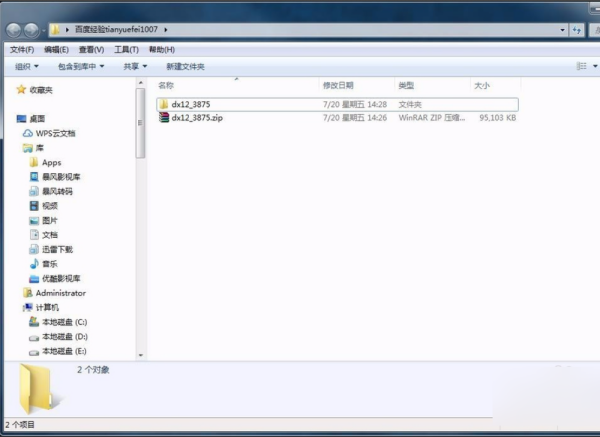Viewport: 600px width, 437px height.
Task: Open the 暴风转码 library icon
Action: (34, 191)
